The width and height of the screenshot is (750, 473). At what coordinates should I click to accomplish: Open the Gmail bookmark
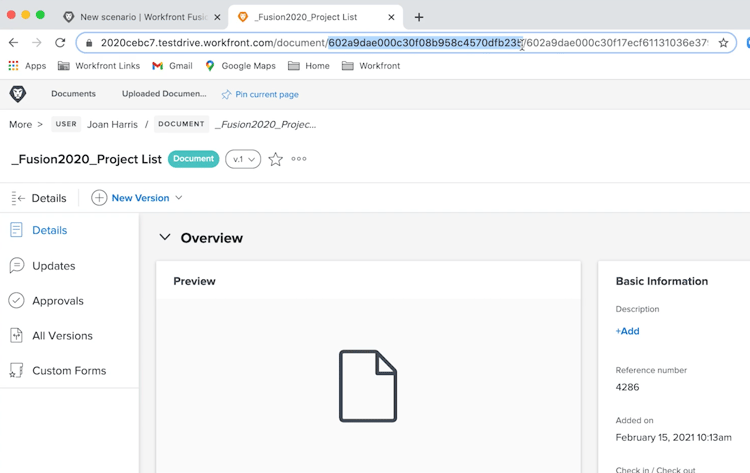tap(172, 66)
